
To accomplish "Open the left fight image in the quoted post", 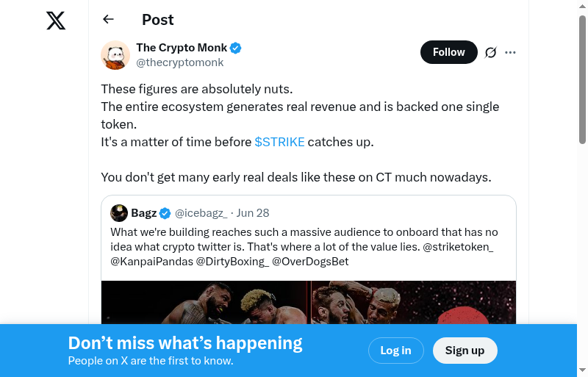I will pyautogui.click(x=206, y=302).
